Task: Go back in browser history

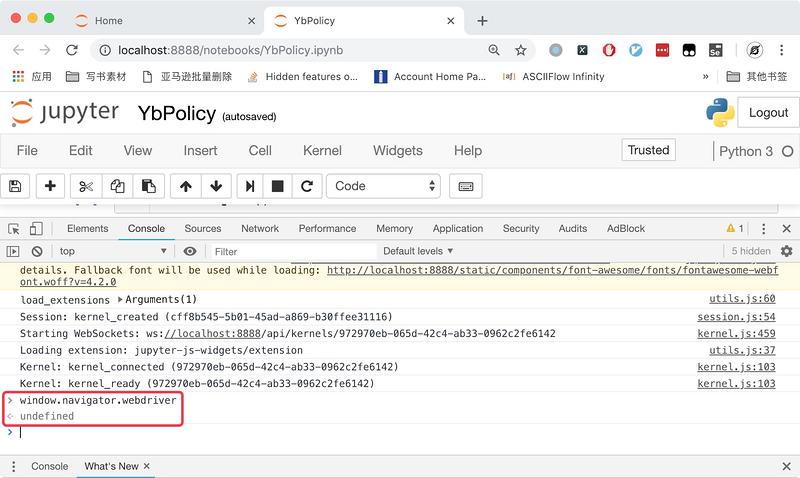Action: pos(18,50)
